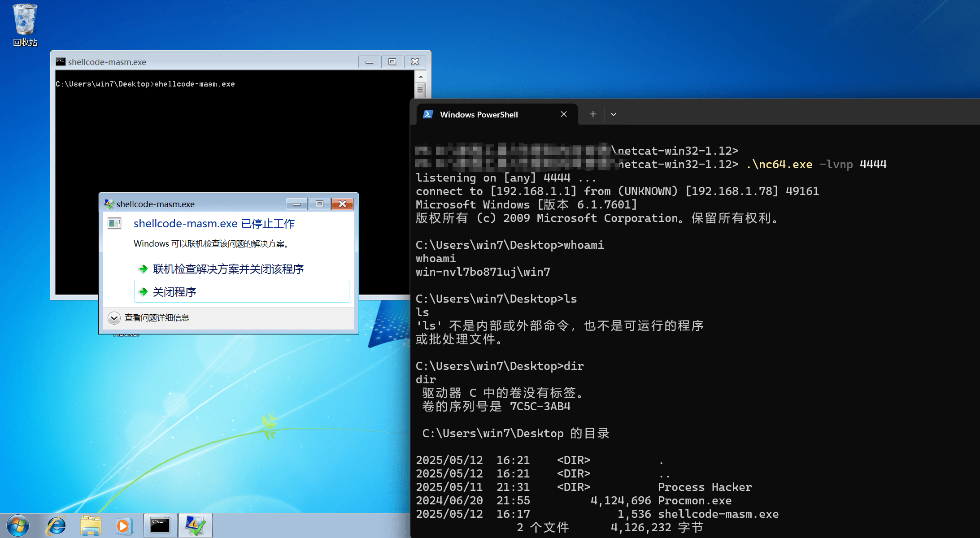This screenshot has height=538, width=980.
Task: Select the Windows PowerShell tab
Action: [x=479, y=114]
